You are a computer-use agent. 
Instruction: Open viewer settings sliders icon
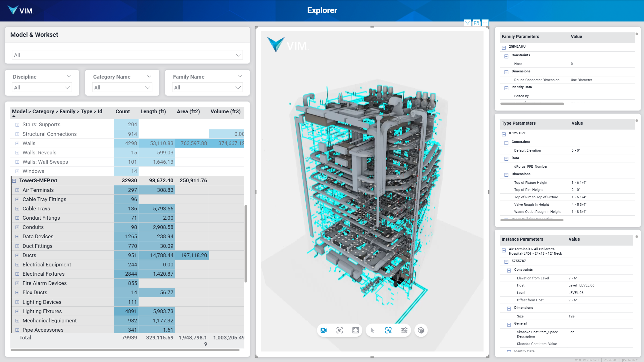404,330
